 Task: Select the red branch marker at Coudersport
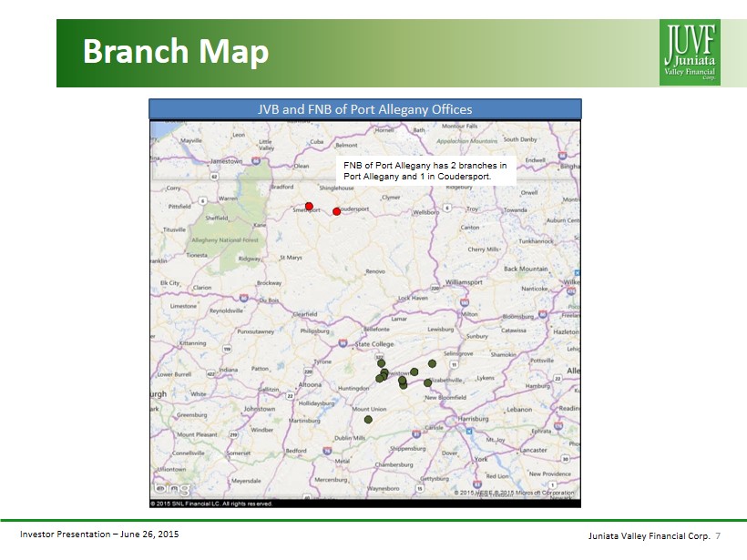click(x=336, y=211)
